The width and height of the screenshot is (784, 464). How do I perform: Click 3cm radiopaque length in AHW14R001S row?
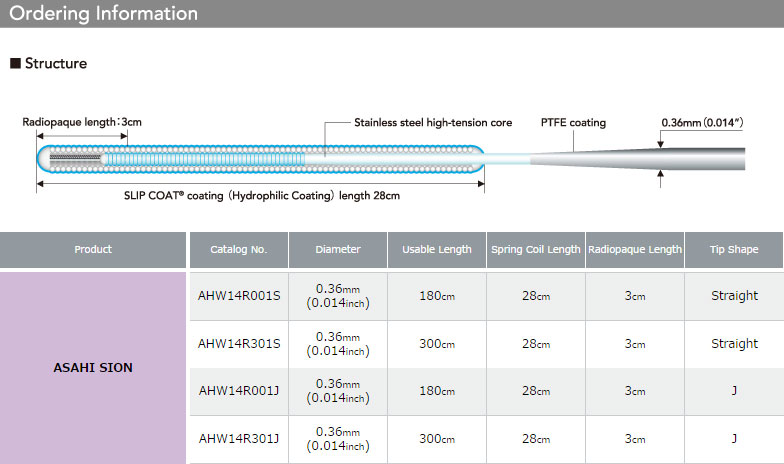[x=635, y=296]
